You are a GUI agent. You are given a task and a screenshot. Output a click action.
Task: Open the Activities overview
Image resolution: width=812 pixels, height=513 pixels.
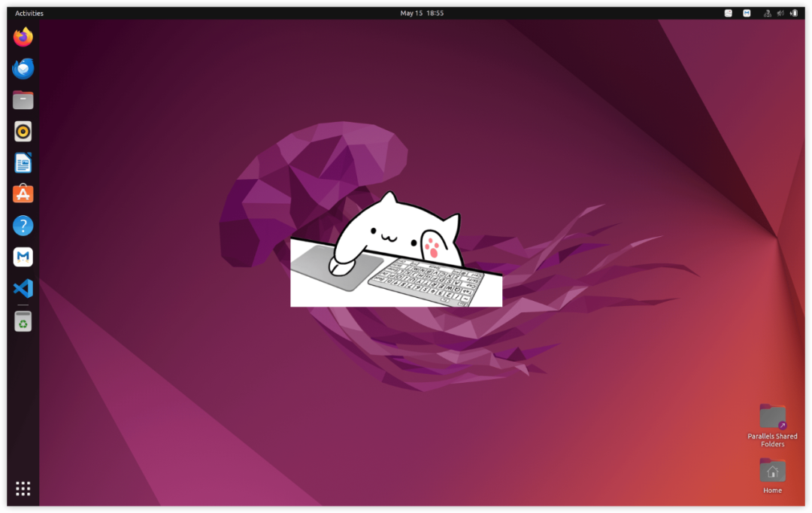29,13
